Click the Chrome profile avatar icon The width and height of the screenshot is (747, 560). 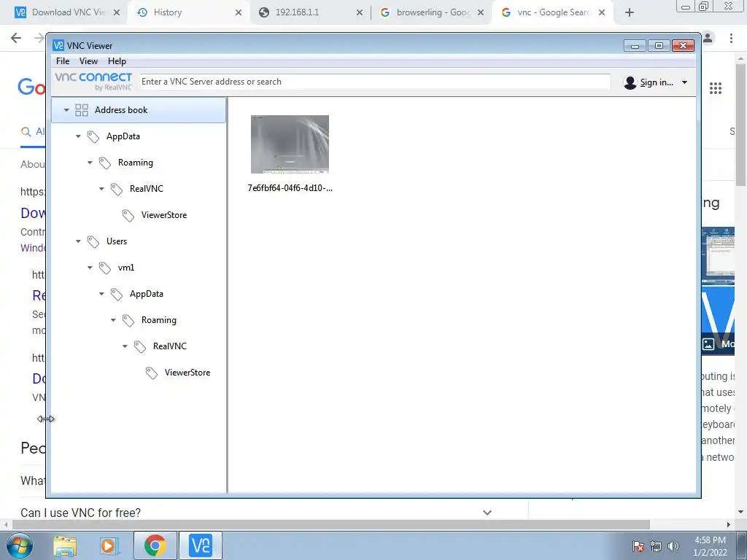coord(708,38)
